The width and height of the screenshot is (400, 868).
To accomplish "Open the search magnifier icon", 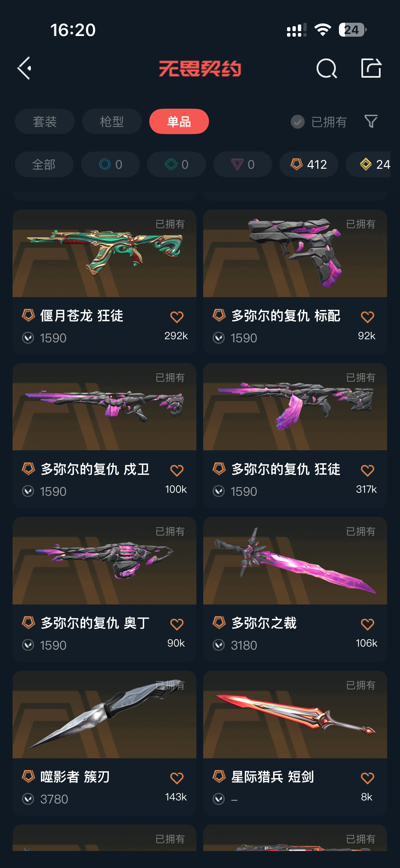I will pyautogui.click(x=327, y=68).
